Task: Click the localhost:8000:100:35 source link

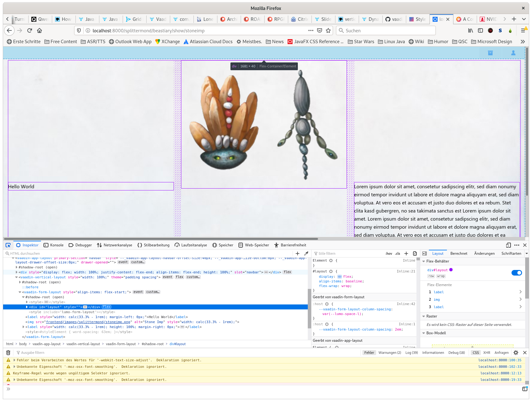Action: pyautogui.click(x=500, y=360)
